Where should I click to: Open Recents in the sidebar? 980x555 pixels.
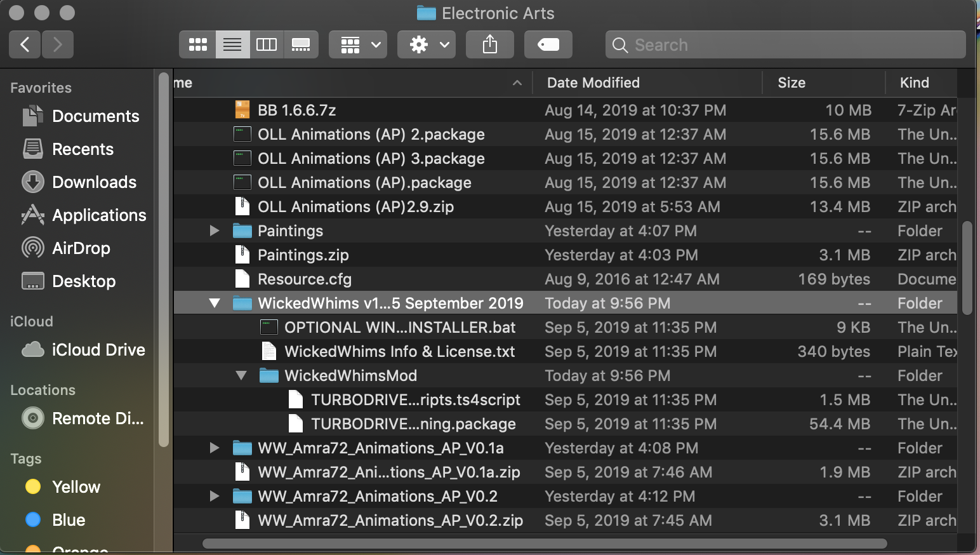click(68, 149)
